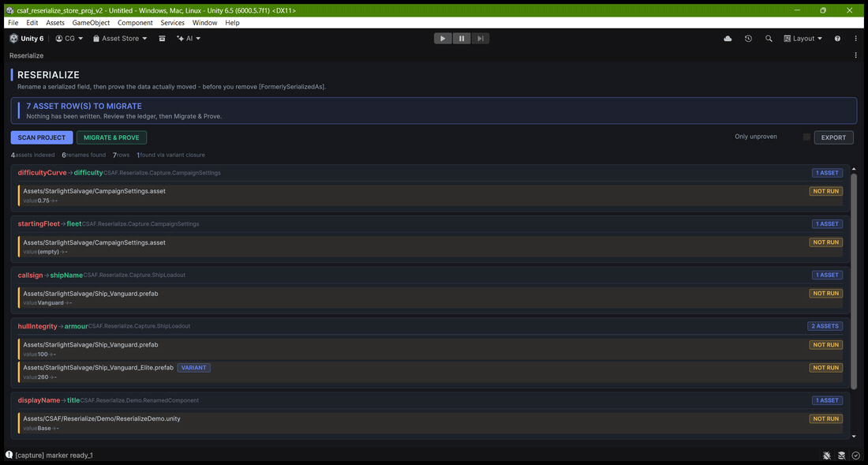The image size is (868, 465).
Task: Open the Reserialize panel three-dot options
Action: [x=856, y=55]
